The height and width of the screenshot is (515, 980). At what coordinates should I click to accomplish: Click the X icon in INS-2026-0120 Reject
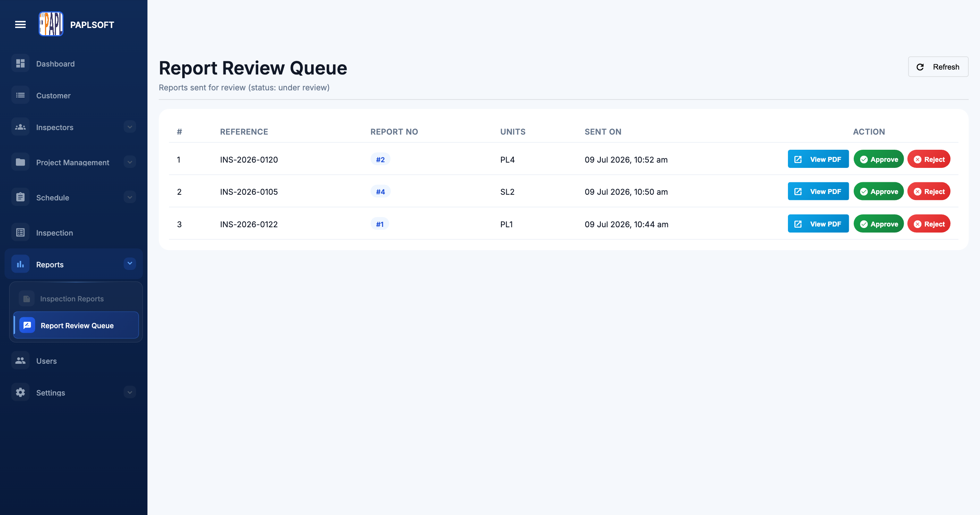pyautogui.click(x=918, y=159)
